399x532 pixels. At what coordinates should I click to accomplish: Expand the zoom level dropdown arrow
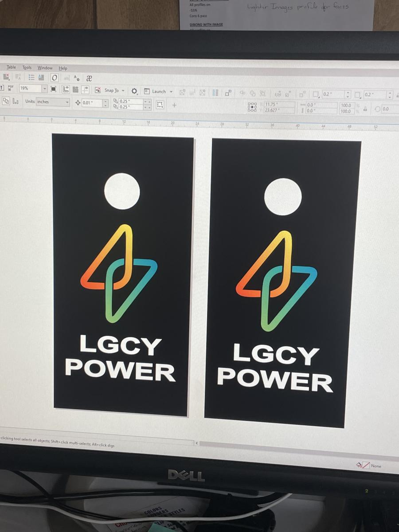point(45,89)
